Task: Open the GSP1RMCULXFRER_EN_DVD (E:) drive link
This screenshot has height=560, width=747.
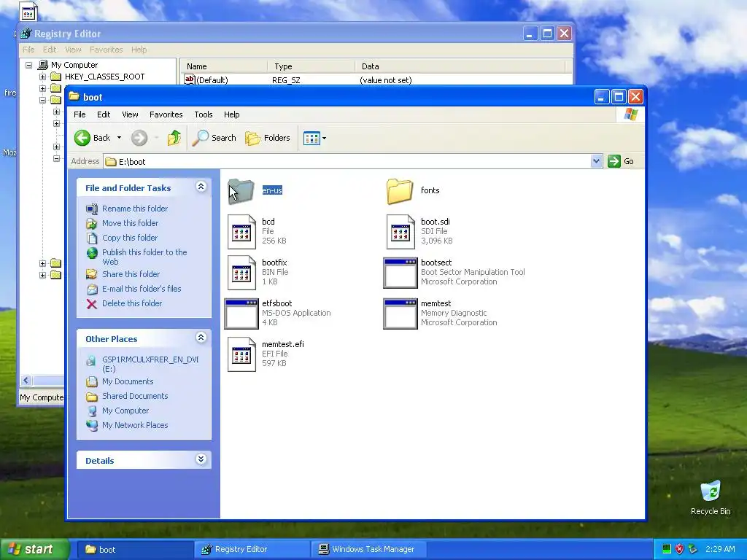Action: [150, 365]
